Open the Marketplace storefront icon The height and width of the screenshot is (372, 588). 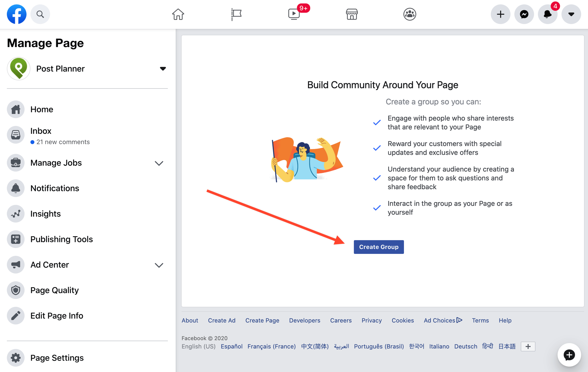click(352, 14)
